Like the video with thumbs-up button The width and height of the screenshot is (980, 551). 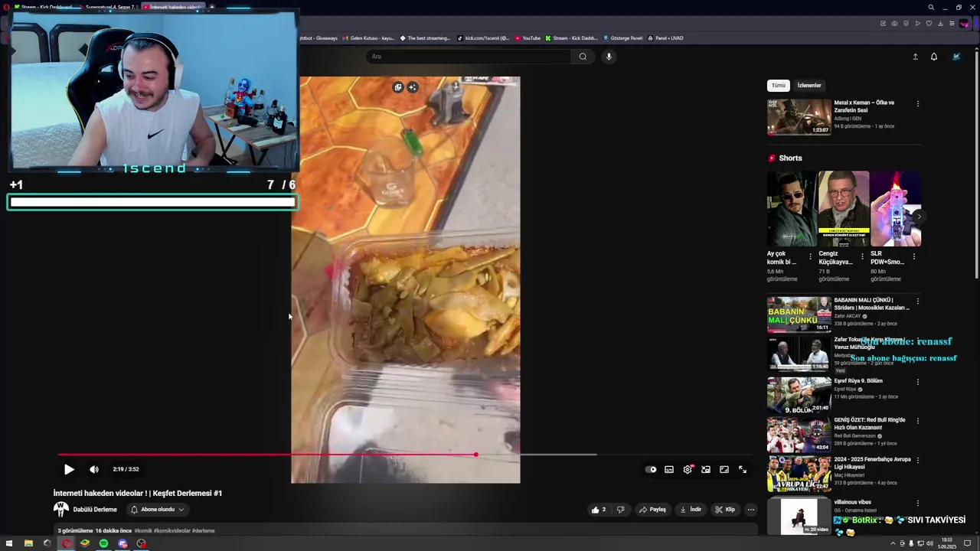click(598, 510)
